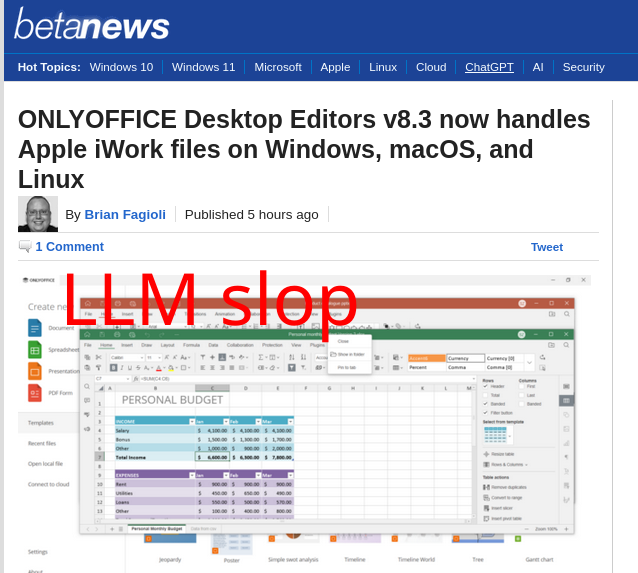The height and width of the screenshot is (573, 638).
Task: Open the Security topic link
Action: point(583,67)
